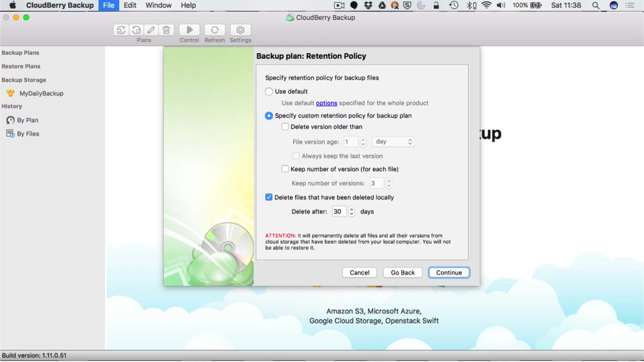
Task: Click the Go Back button
Action: click(403, 273)
